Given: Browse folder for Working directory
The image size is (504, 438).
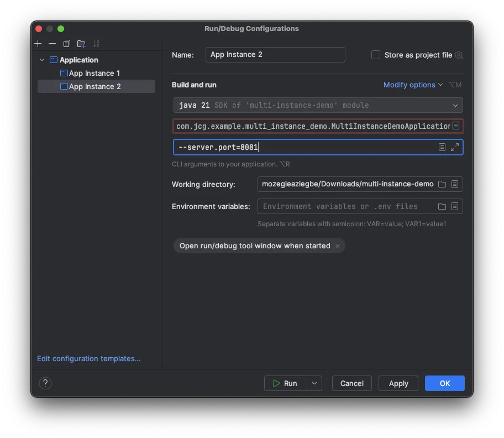Looking at the screenshot, I should point(442,184).
